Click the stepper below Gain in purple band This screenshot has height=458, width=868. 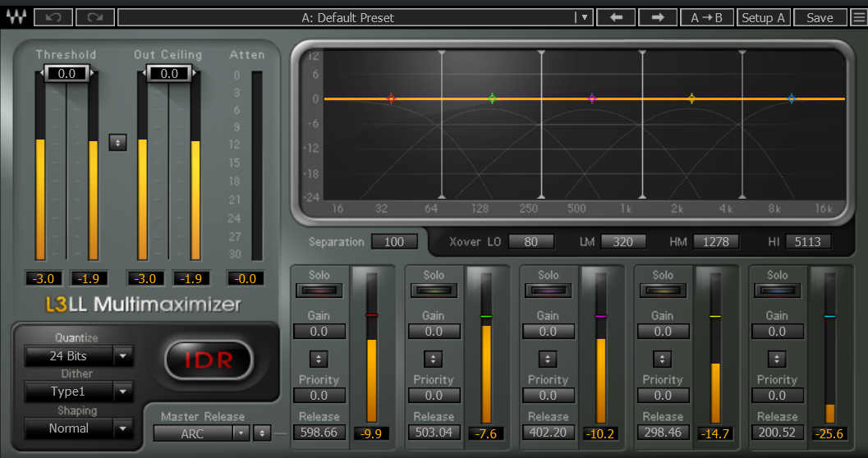tap(548, 359)
